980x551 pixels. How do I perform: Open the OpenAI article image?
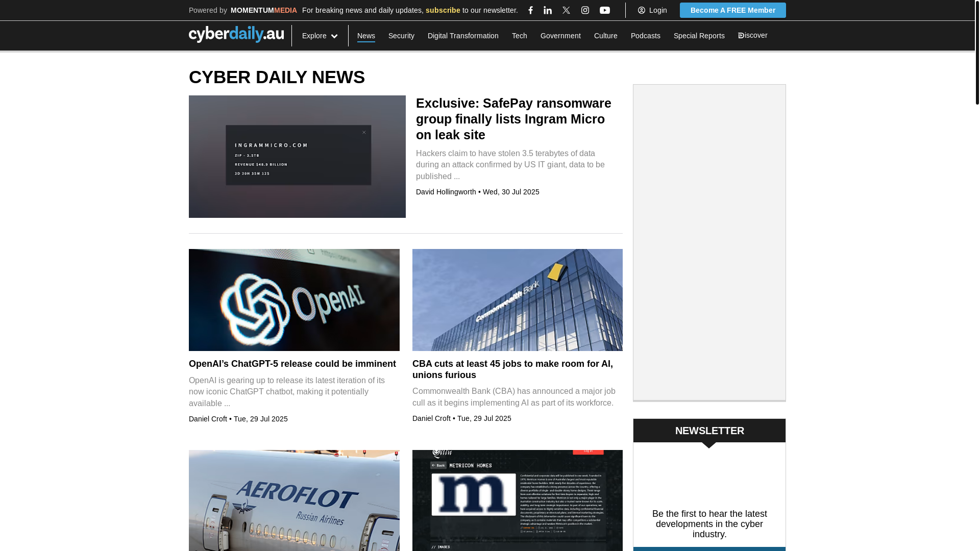294,300
